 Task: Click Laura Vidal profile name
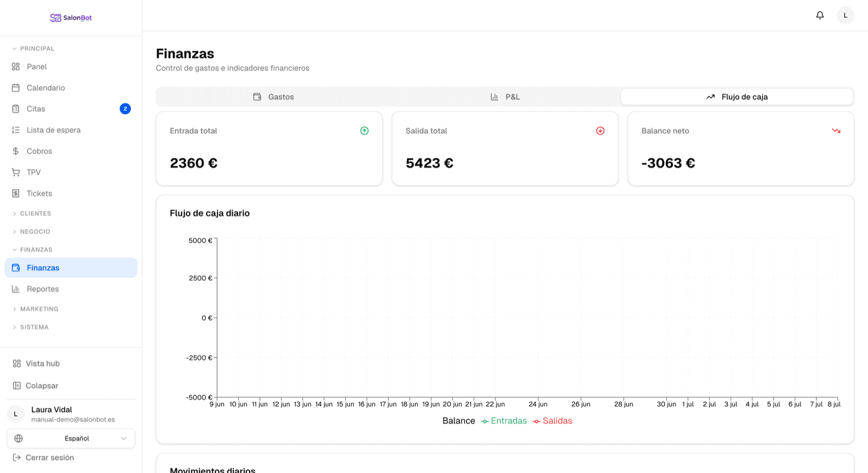point(52,410)
